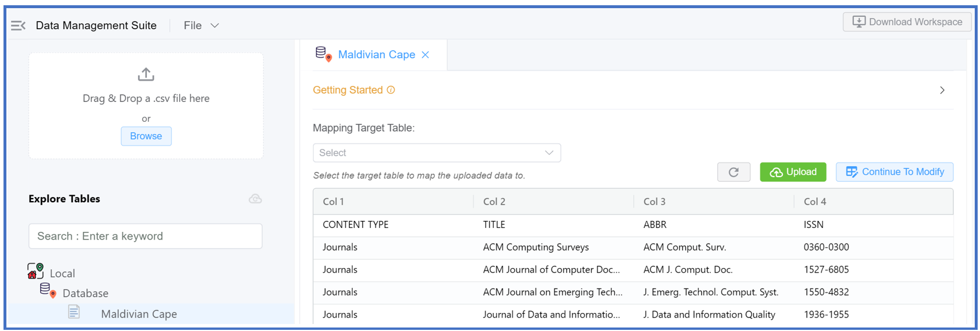The image size is (980, 331).
Task: Close the Maldivian Cape tab
Action: tap(426, 55)
